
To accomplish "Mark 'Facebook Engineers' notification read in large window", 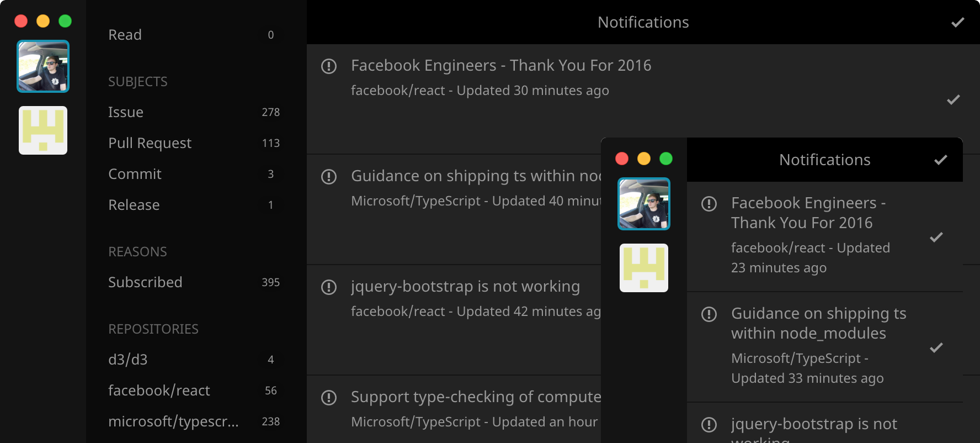I will pos(954,99).
